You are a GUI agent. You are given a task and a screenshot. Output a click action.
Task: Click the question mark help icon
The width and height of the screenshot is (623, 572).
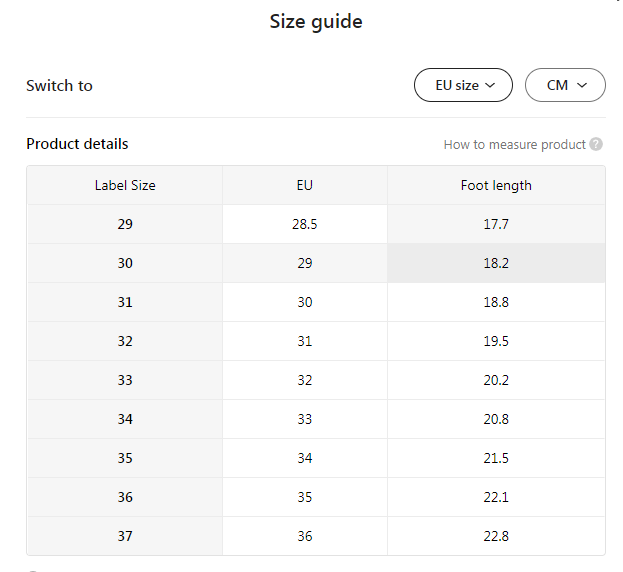coord(596,144)
